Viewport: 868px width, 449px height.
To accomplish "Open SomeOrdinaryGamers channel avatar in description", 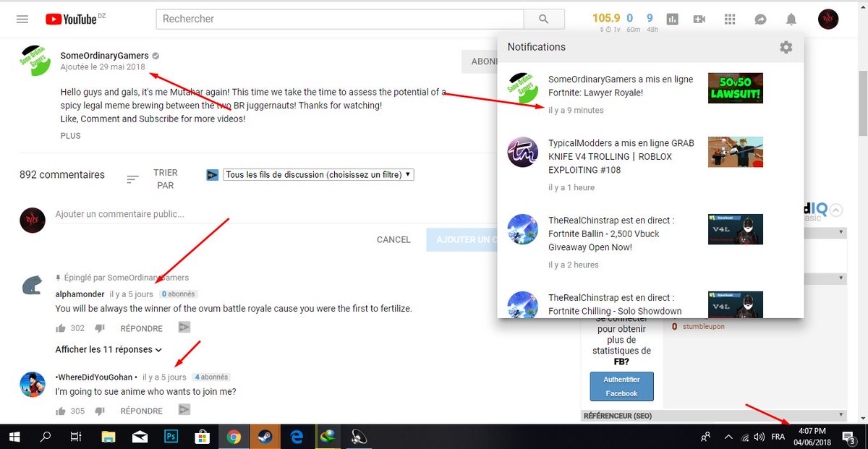I will (x=33, y=60).
